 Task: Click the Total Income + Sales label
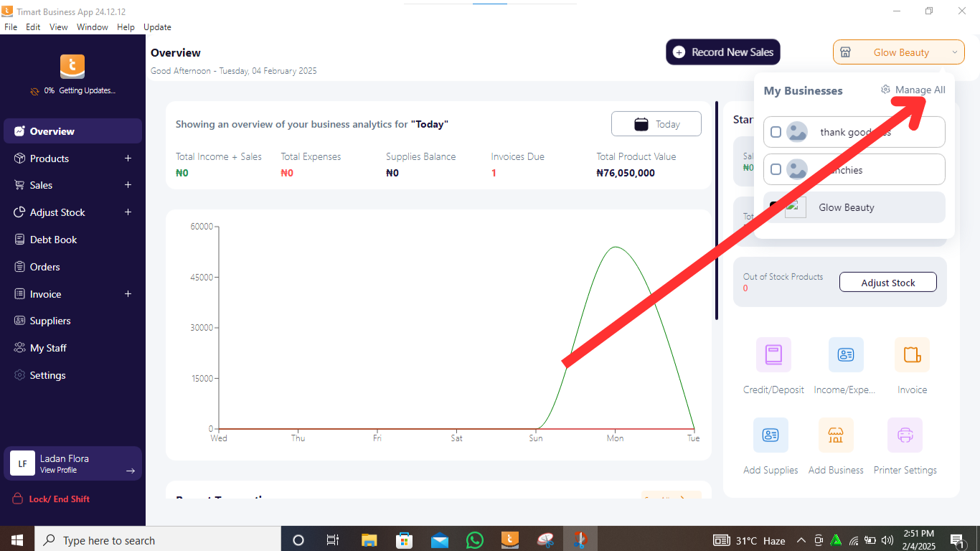click(x=219, y=156)
